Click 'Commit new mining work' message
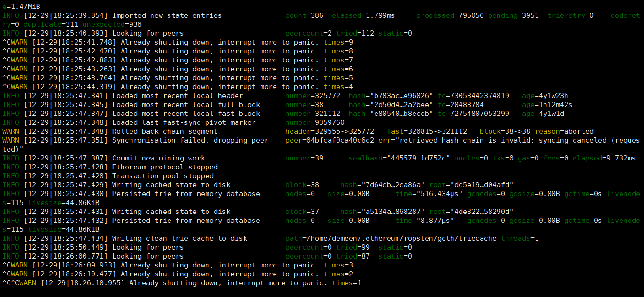 coord(158,158)
